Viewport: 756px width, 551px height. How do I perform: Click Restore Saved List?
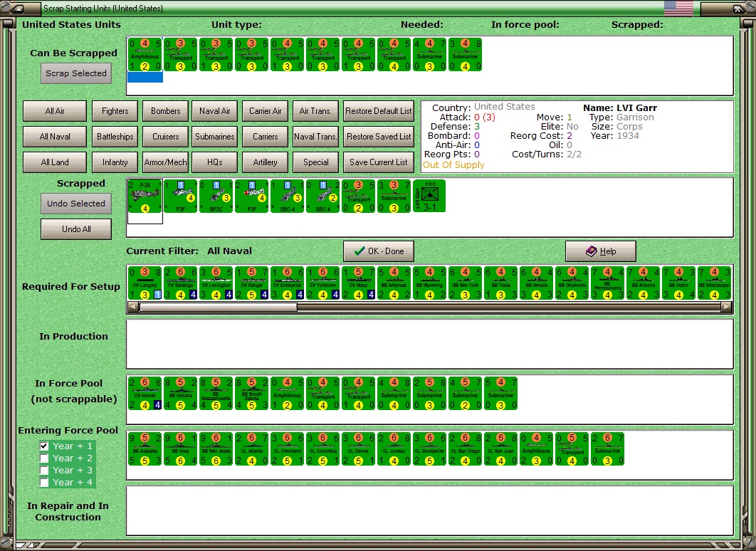click(379, 137)
